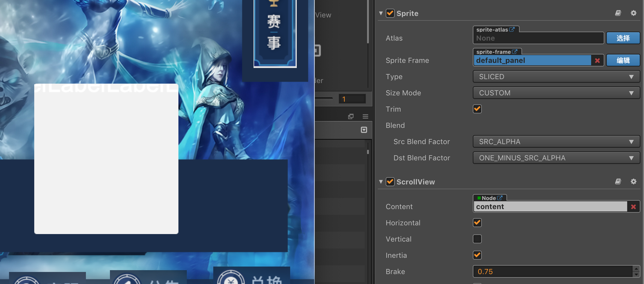
Task: Click the boxed down-arrow collapse icon
Action: coord(364,130)
